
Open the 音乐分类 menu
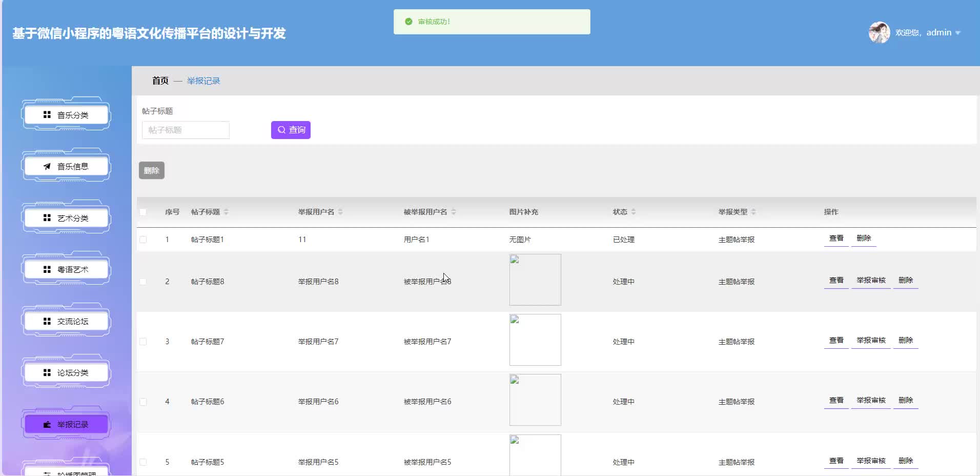(x=66, y=115)
